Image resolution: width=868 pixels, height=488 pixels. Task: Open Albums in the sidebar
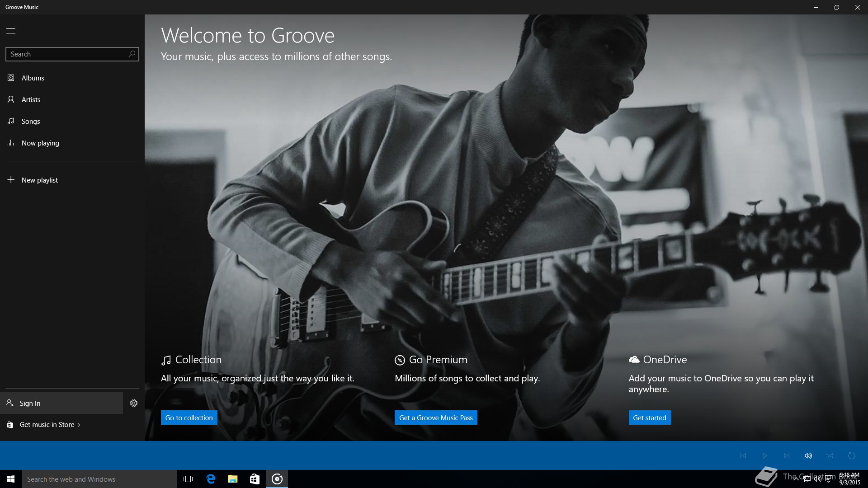pos(72,78)
